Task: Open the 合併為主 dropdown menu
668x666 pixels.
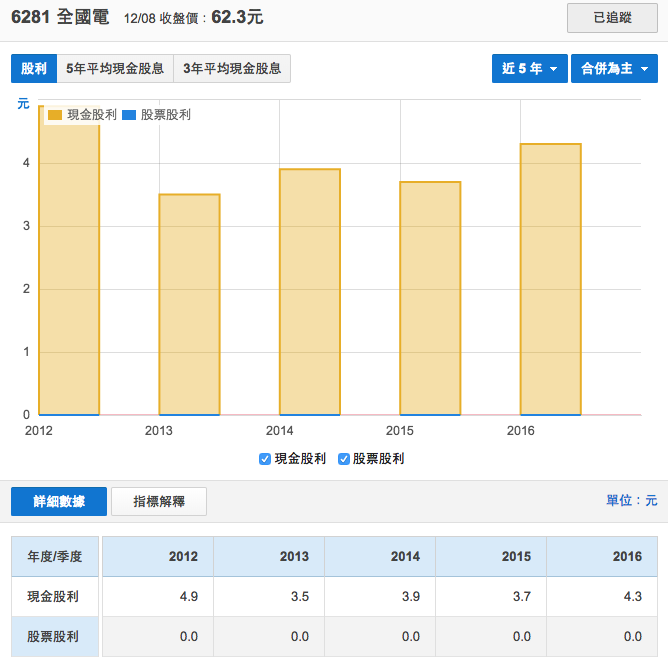Action: tap(613, 69)
